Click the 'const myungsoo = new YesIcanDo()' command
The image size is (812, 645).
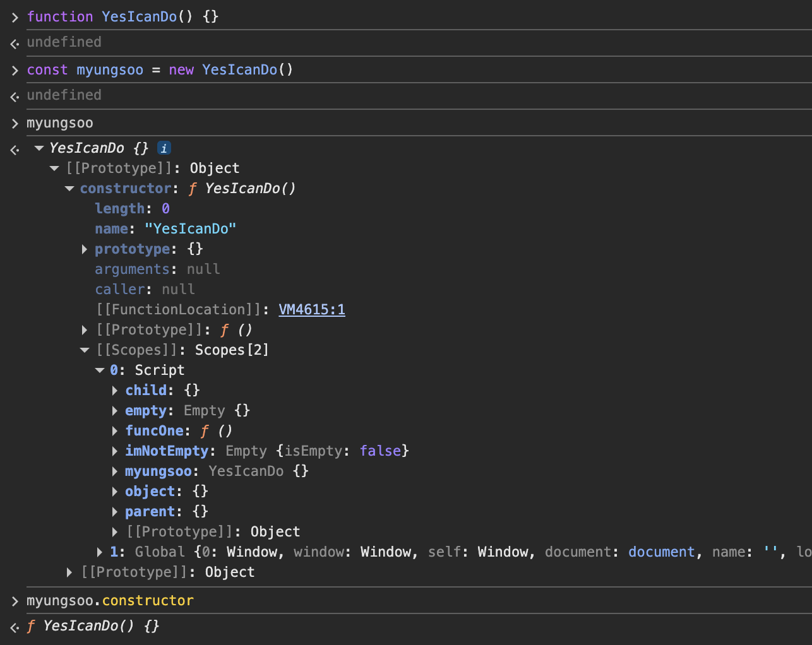point(160,69)
